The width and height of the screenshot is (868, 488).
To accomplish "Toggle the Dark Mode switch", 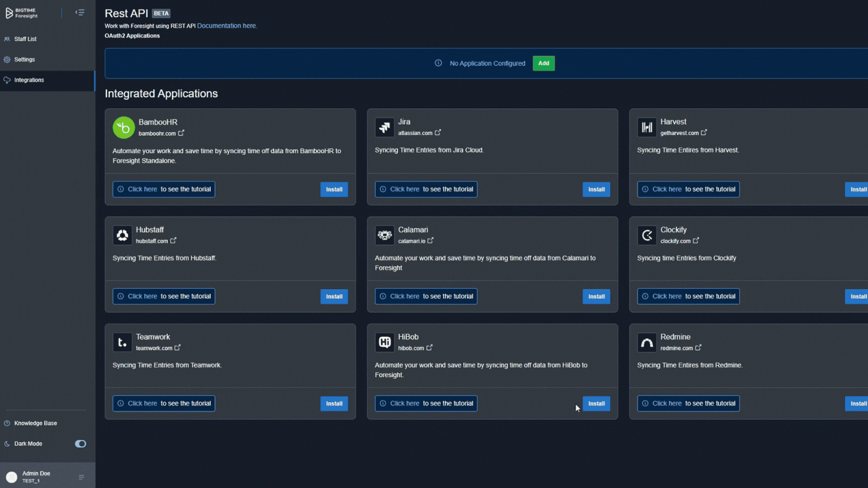I will tap(80, 444).
